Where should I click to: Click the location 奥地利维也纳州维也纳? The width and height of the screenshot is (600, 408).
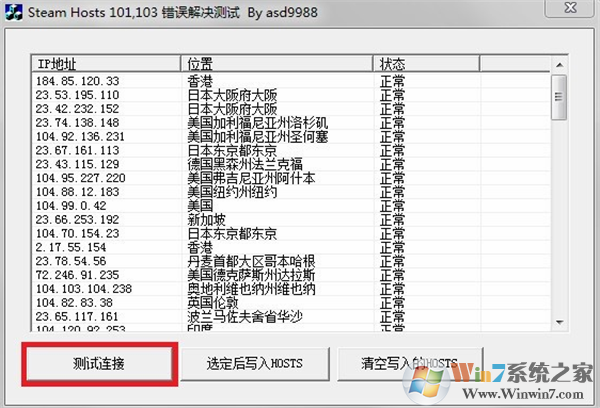[251, 289]
